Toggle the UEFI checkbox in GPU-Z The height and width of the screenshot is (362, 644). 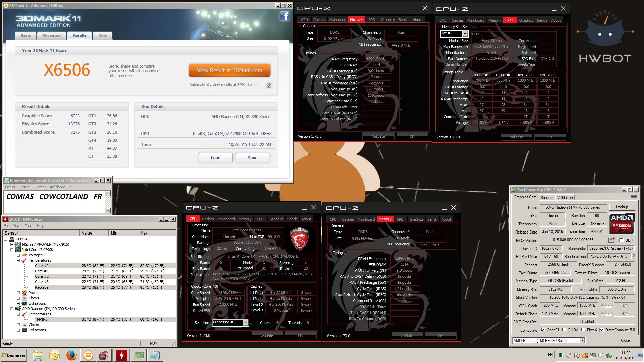tap(621, 240)
